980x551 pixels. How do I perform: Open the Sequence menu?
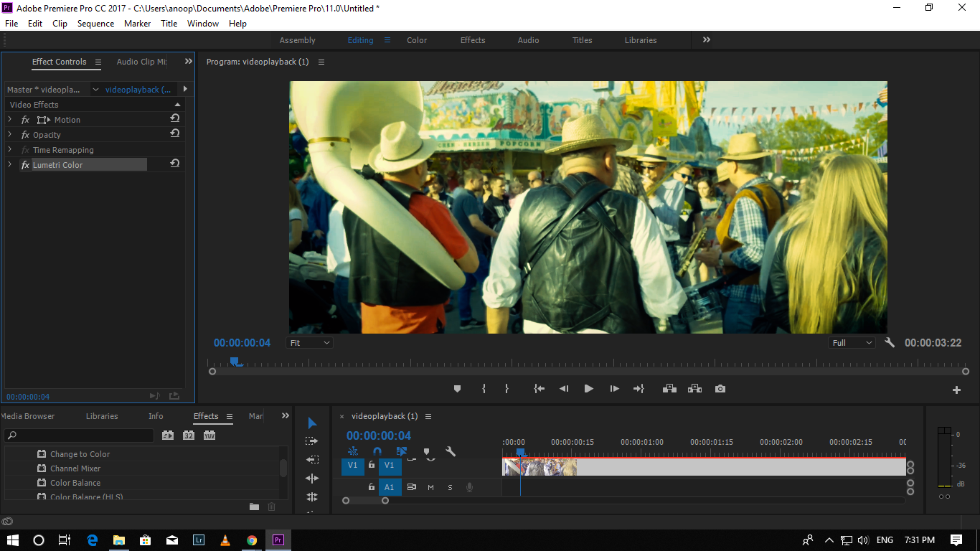pyautogui.click(x=95, y=24)
